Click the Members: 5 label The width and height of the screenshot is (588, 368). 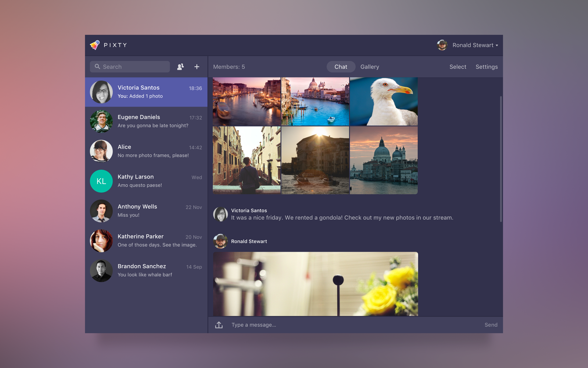[229, 67]
